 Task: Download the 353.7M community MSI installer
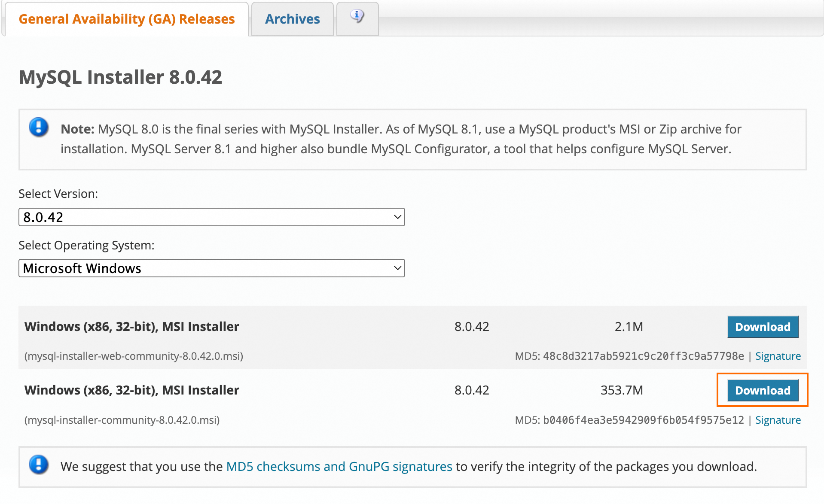[763, 391]
